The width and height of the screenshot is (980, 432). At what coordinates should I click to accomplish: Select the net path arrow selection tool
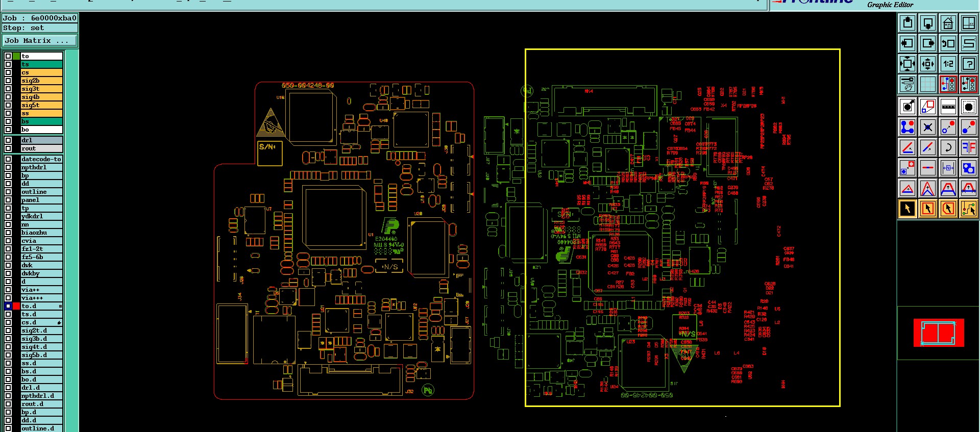[969, 209]
